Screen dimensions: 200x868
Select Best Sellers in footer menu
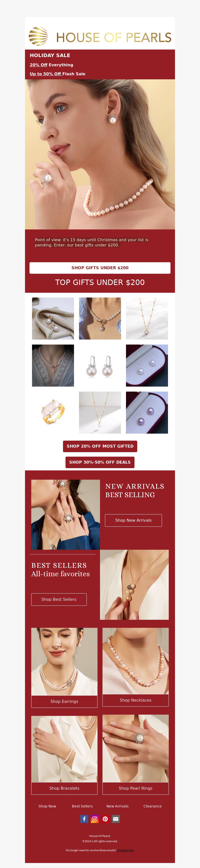[82, 806]
